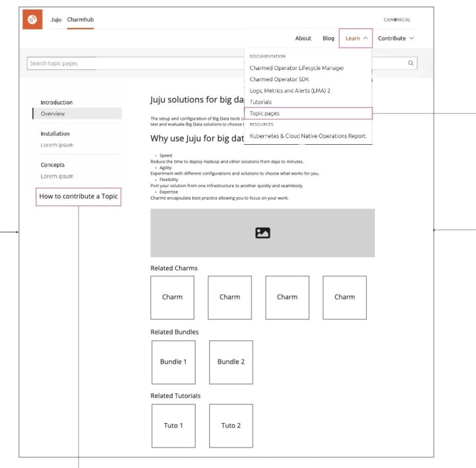Click the Concepts sidebar heading
This screenshot has height=468, width=476.
coord(52,165)
